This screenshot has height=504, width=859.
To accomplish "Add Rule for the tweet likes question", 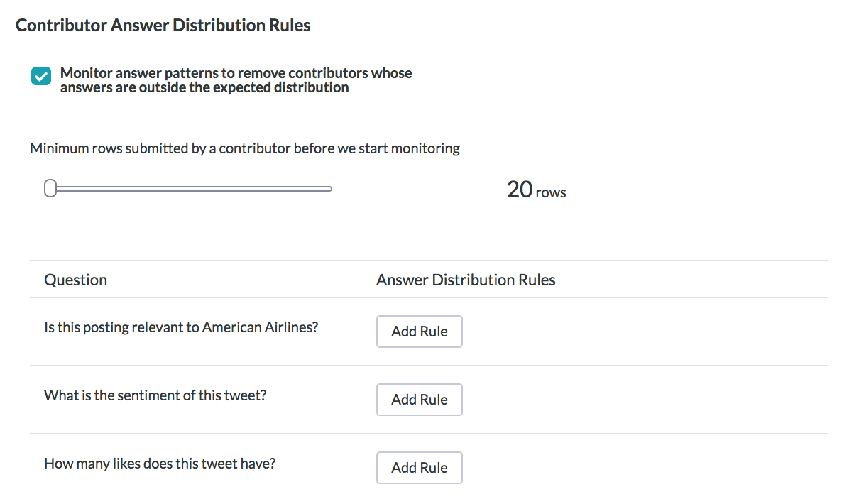I will 420,468.
